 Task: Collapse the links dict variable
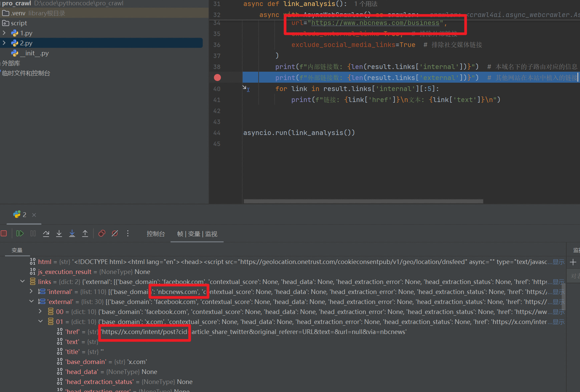(x=22, y=281)
